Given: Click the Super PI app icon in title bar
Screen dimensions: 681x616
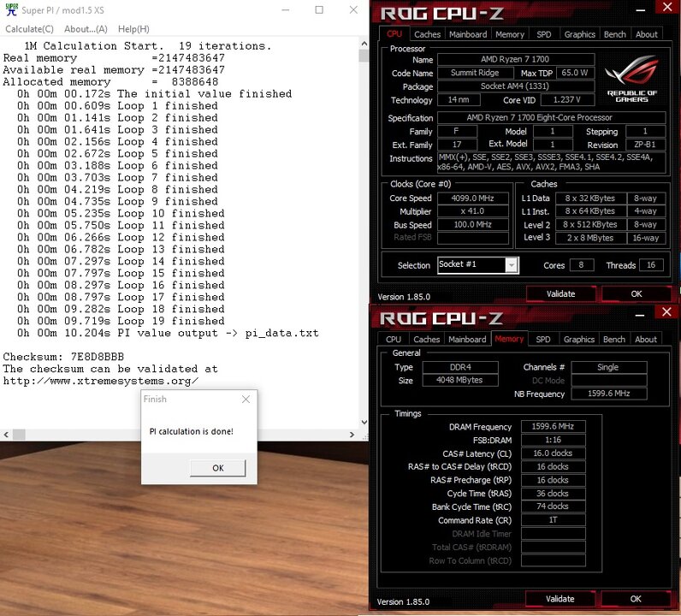Looking at the screenshot, I should pyautogui.click(x=11, y=9).
